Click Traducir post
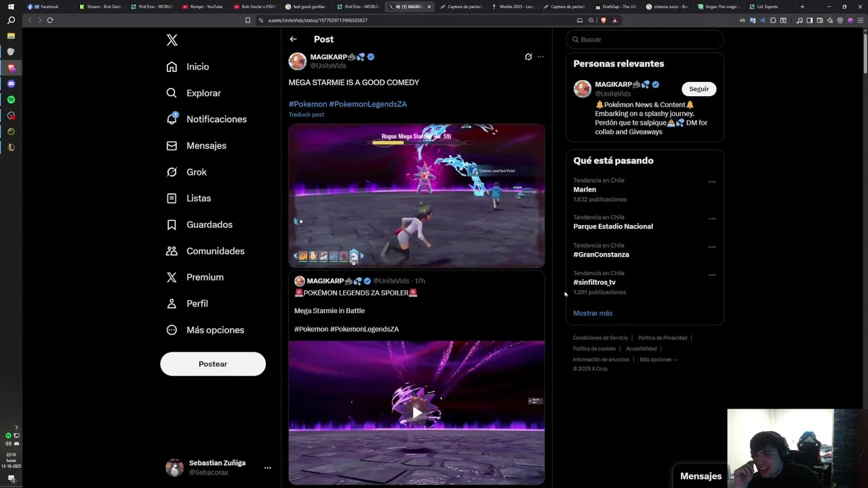This screenshot has width=868, height=488. pyautogui.click(x=307, y=115)
